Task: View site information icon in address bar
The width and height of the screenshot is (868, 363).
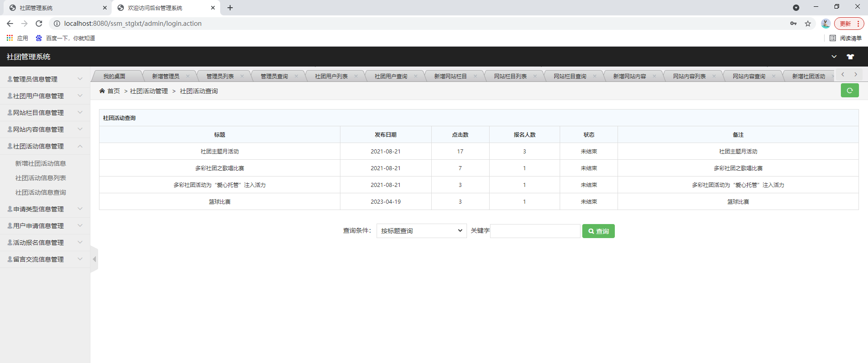Action: (57, 24)
